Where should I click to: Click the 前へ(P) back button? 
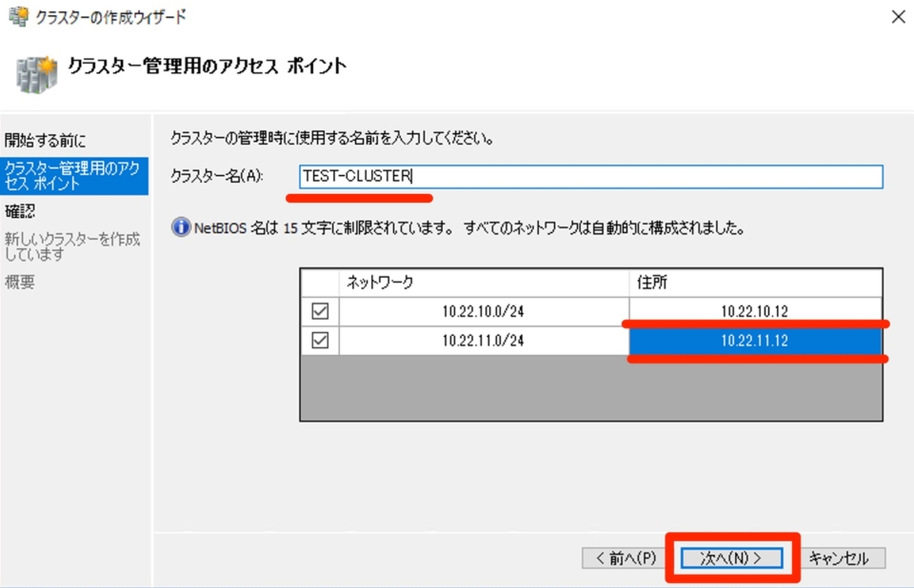coord(626,559)
